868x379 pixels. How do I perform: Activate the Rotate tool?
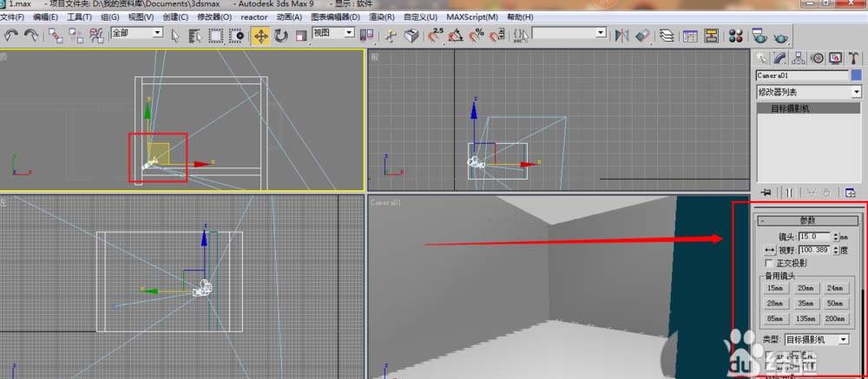(x=281, y=36)
